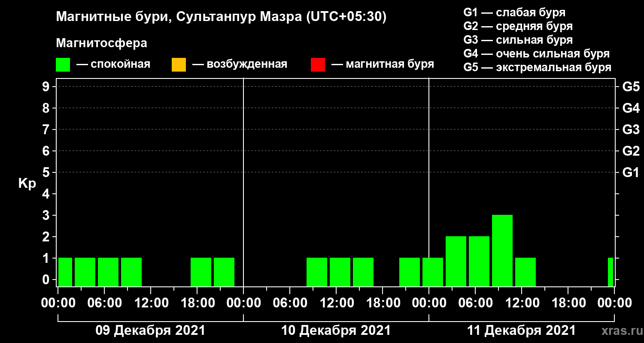Click the '18:00' time label under 10 December
Image resolution: width=644 pixels, height=343 pixels.
[383, 303]
